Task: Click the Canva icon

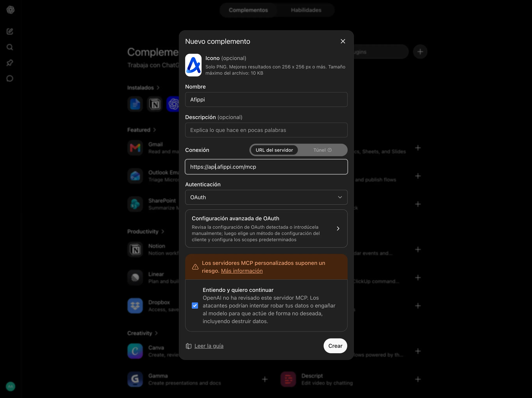Action: tap(135, 351)
